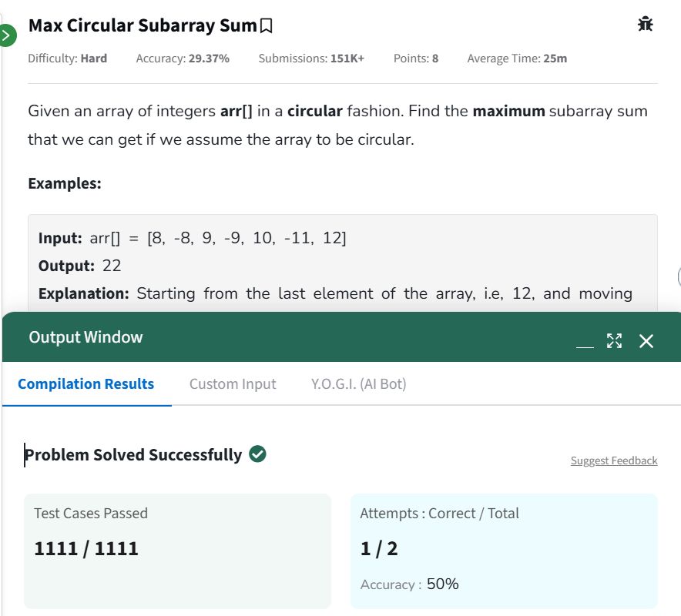Expand the green sidebar arrow

click(x=8, y=35)
